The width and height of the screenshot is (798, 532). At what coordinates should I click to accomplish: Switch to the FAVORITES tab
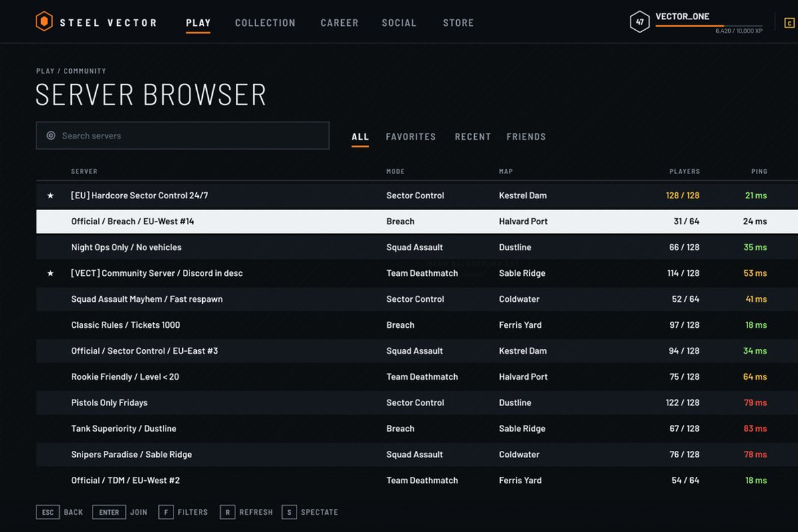(411, 137)
